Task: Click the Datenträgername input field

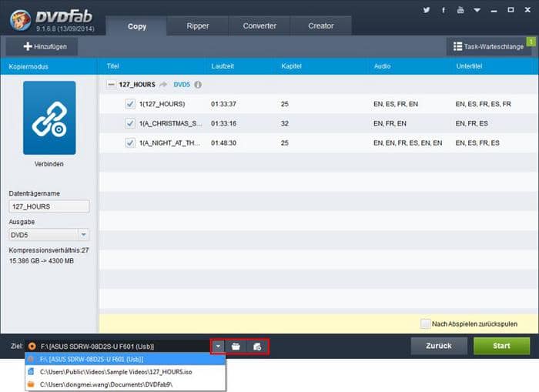Action: coord(49,206)
